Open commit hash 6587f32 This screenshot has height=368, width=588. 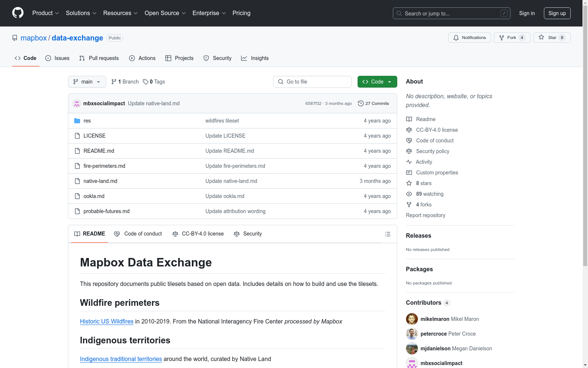313,103
